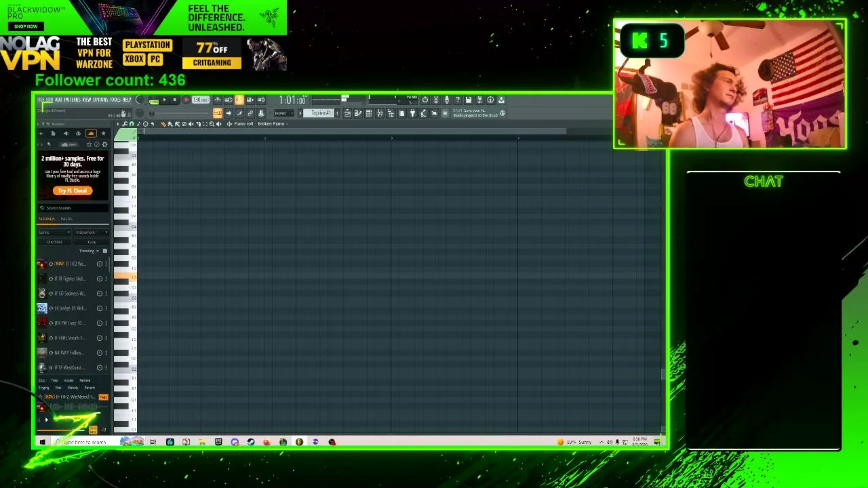Open the Channel rack view icon
This screenshot has width=868, height=488.
[x=369, y=113]
